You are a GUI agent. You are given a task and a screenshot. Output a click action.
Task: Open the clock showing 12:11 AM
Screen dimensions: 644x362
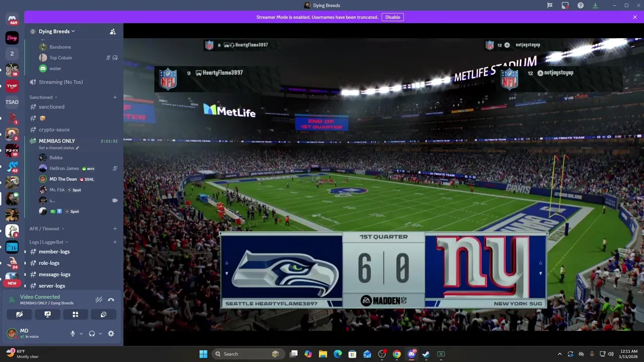[x=628, y=354]
